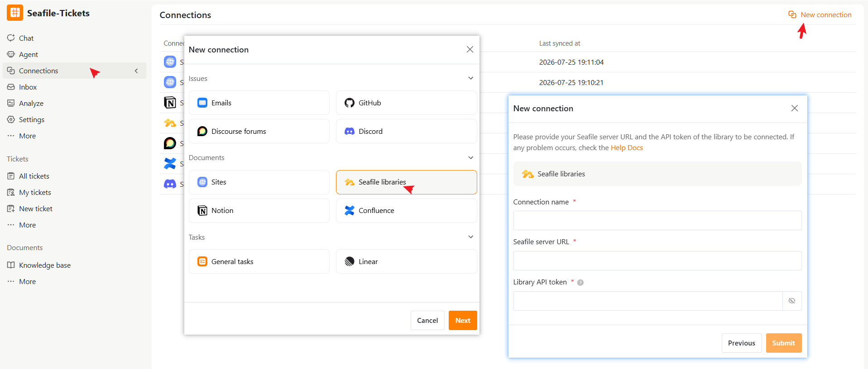This screenshot has height=369, width=868.
Task: Click the Sites globe icon
Action: (202, 182)
